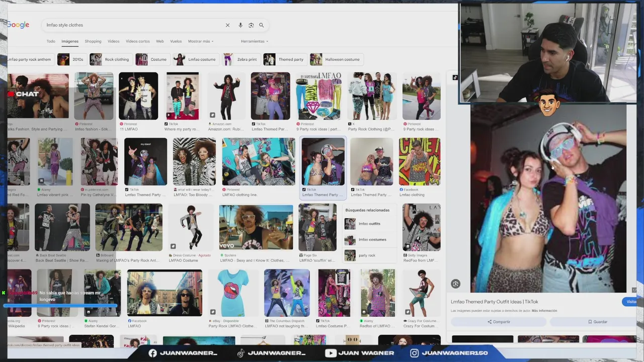Open Lens icon on the preview image
644x362 pixels.
(455, 284)
